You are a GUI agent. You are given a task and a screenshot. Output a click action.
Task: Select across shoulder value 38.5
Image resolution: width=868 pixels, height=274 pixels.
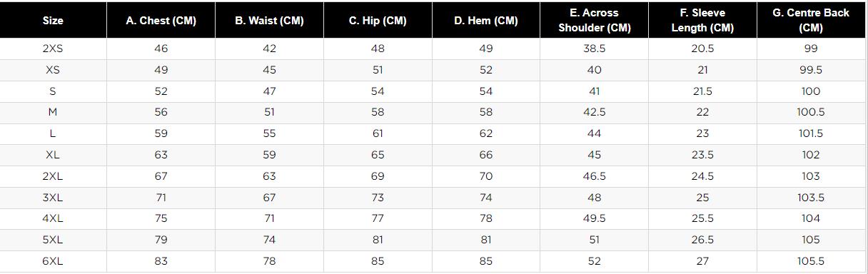594,49
